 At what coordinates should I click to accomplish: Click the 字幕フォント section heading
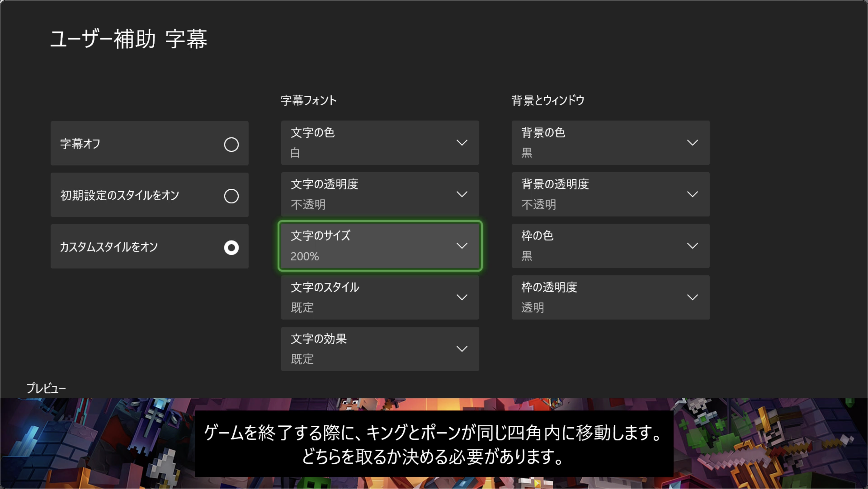point(309,100)
